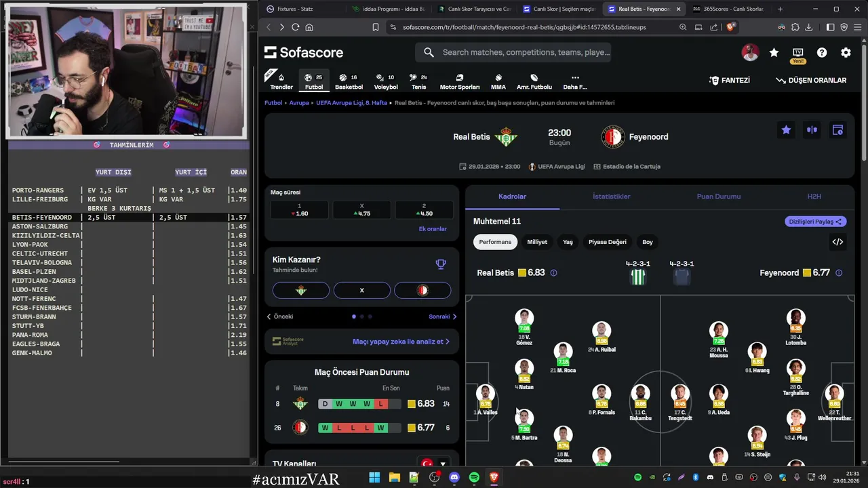Viewport: 868px width, 488px height.
Task: Click Real Betis rating info icon
Action: pos(553,273)
